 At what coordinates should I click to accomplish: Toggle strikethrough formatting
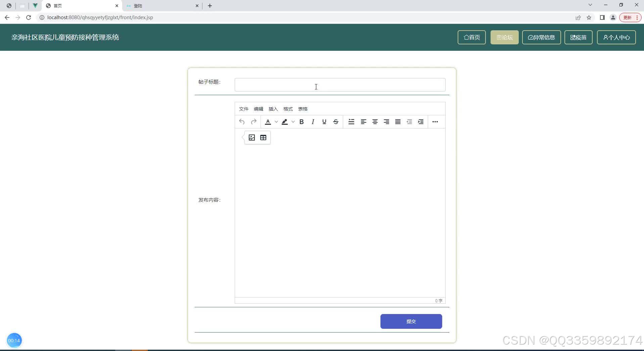(336, 122)
